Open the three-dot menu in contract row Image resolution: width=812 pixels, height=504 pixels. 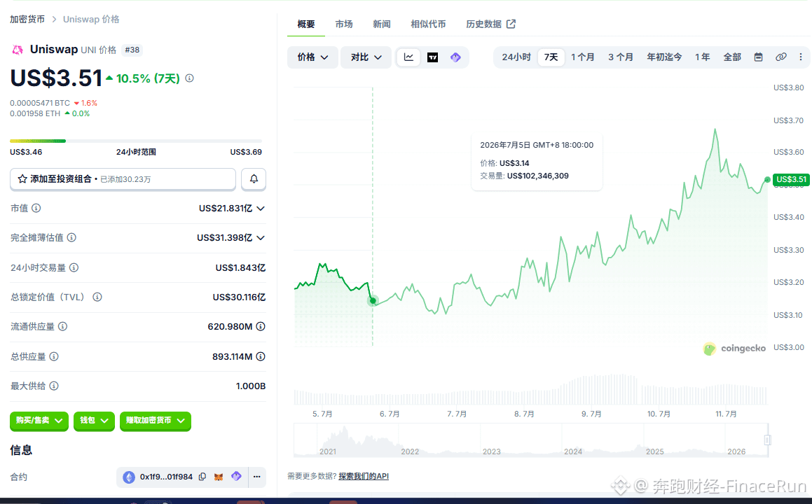[x=257, y=477]
